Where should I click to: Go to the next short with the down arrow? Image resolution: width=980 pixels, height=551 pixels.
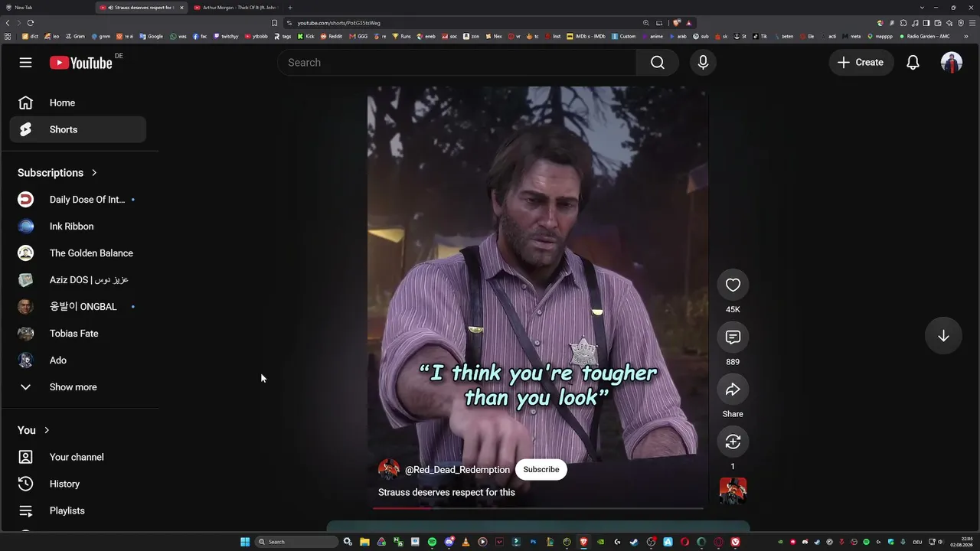(943, 336)
